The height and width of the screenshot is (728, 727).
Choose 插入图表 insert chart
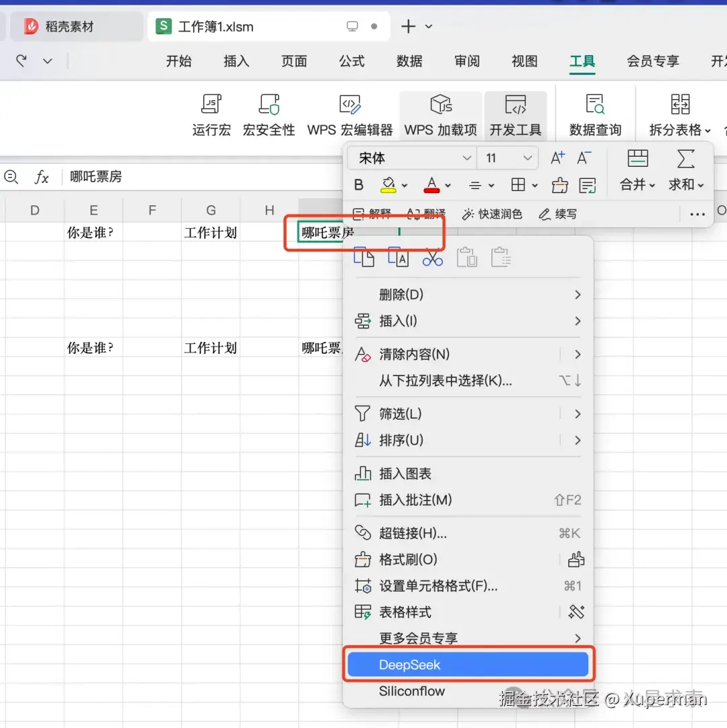click(468, 474)
